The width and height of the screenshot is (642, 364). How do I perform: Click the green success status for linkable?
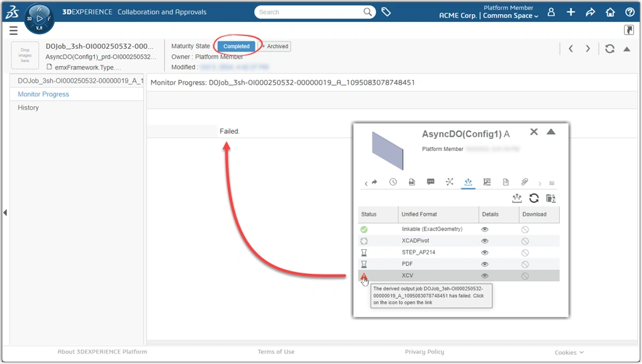coord(364,230)
